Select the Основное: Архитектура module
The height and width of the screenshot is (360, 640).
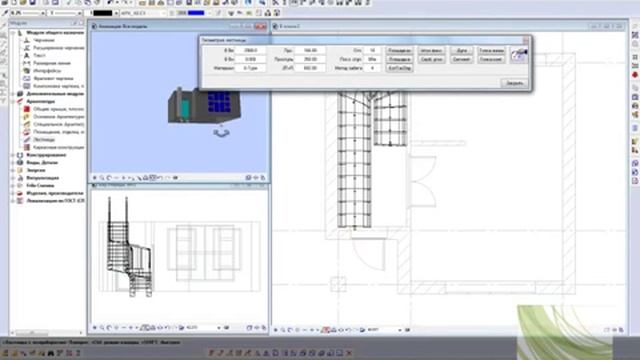[58, 116]
